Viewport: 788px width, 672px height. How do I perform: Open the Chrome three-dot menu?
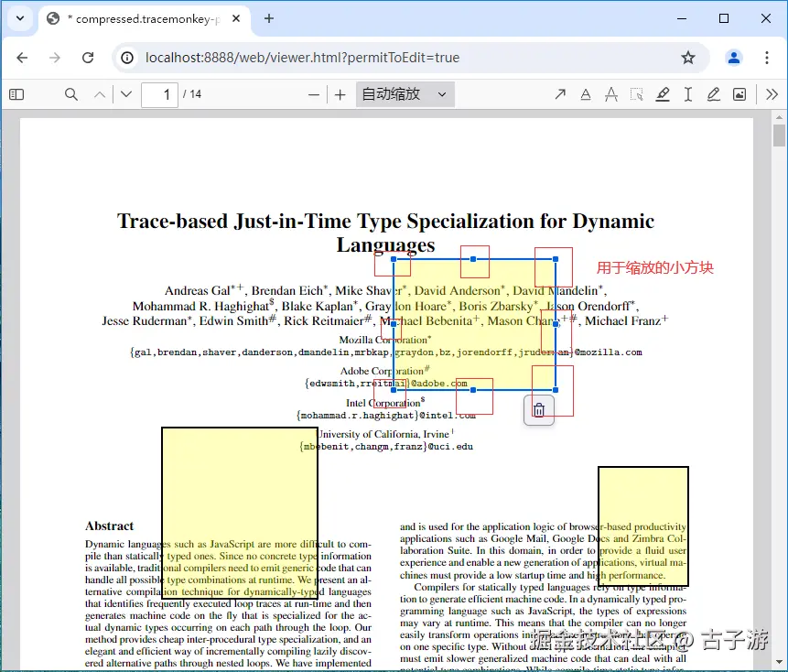pos(767,58)
